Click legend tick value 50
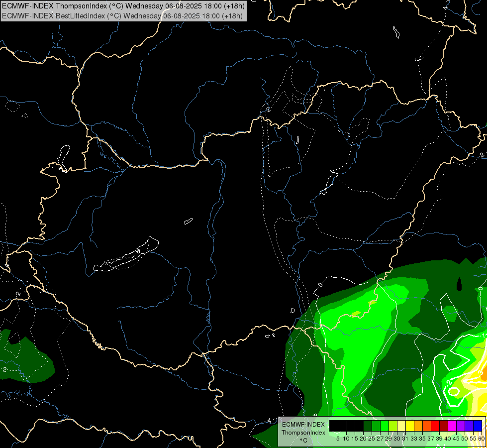The height and width of the screenshot is (448, 487). 465,439
